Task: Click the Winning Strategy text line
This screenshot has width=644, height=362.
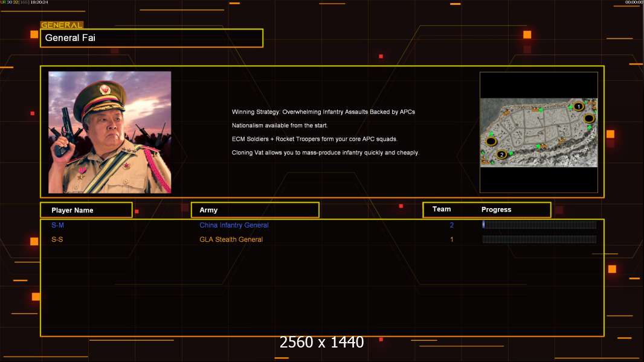Action: 323,112
